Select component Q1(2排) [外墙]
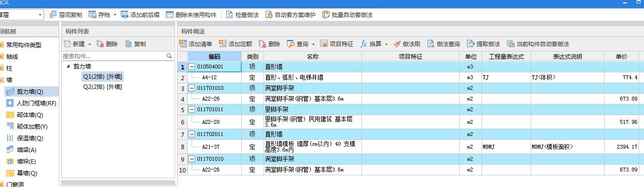The height and width of the screenshot is (187, 644). [102, 76]
